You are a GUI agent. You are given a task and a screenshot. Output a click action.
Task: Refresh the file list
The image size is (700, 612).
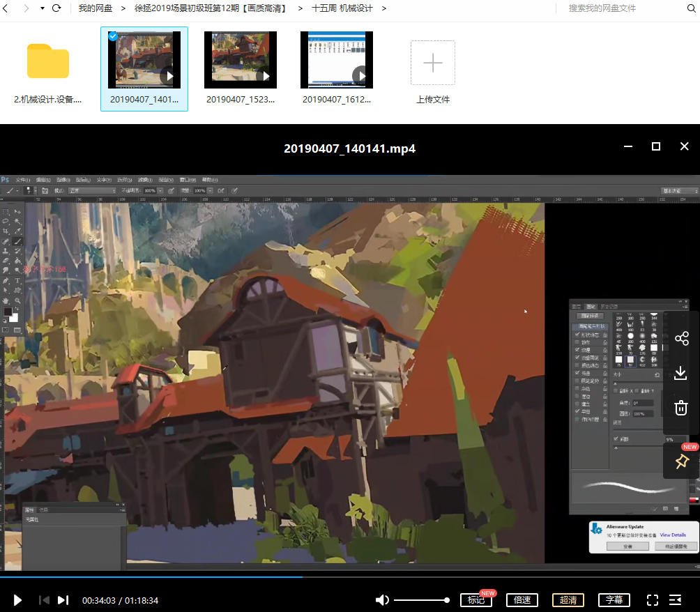pos(56,8)
